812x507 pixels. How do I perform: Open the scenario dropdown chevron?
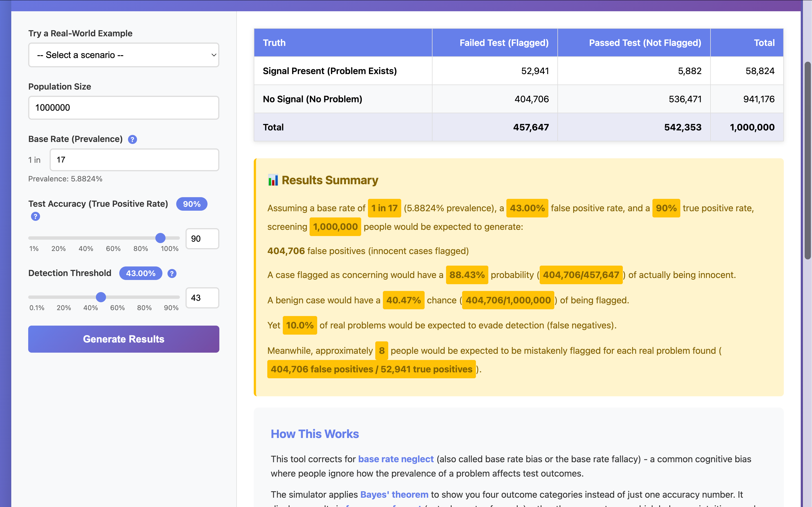pos(213,55)
